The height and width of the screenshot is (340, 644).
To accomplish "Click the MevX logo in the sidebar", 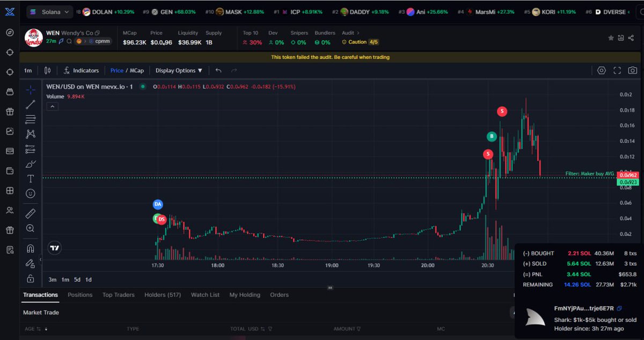I will pos(10,11).
